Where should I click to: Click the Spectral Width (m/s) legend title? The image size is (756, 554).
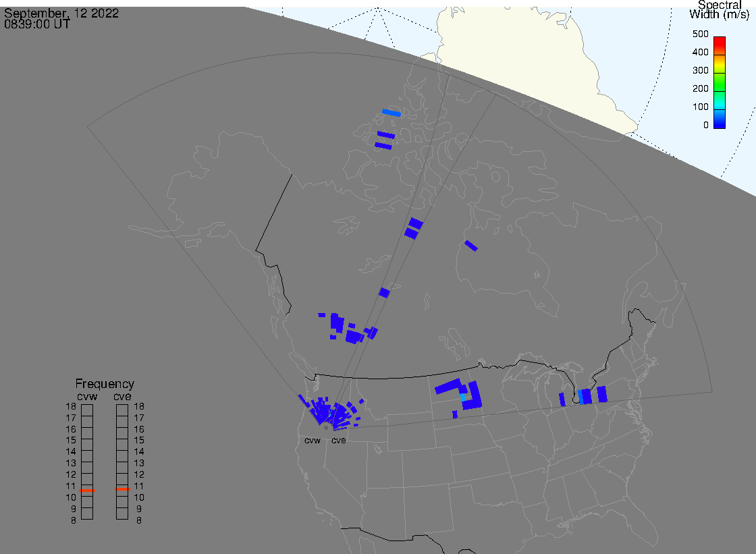719,9
